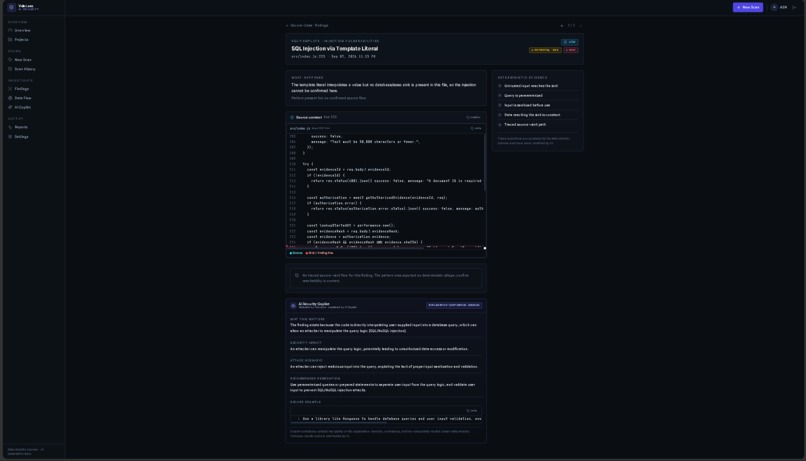This screenshot has height=461, width=806.
Task: Copy the secure example code
Action: 472,411
